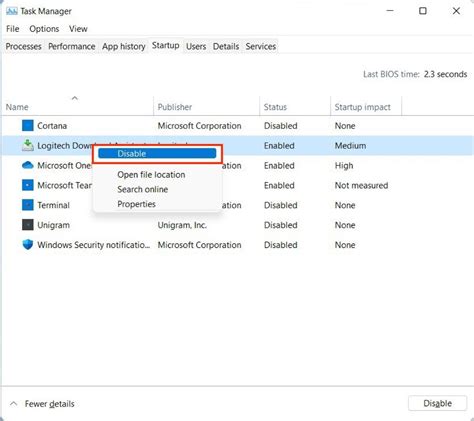Click the Disable button at bottom right
This screenshot has height=421, width=474.
coord(437,403)
